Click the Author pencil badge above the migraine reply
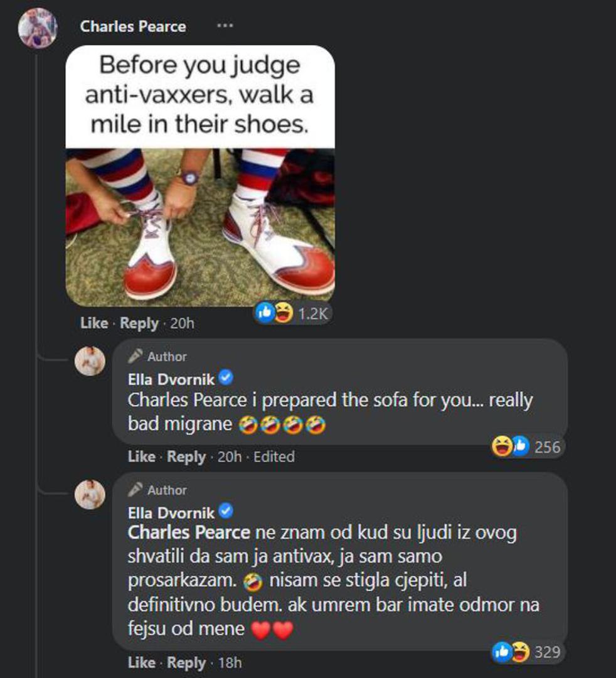The image size is (616, 678). 159,357
